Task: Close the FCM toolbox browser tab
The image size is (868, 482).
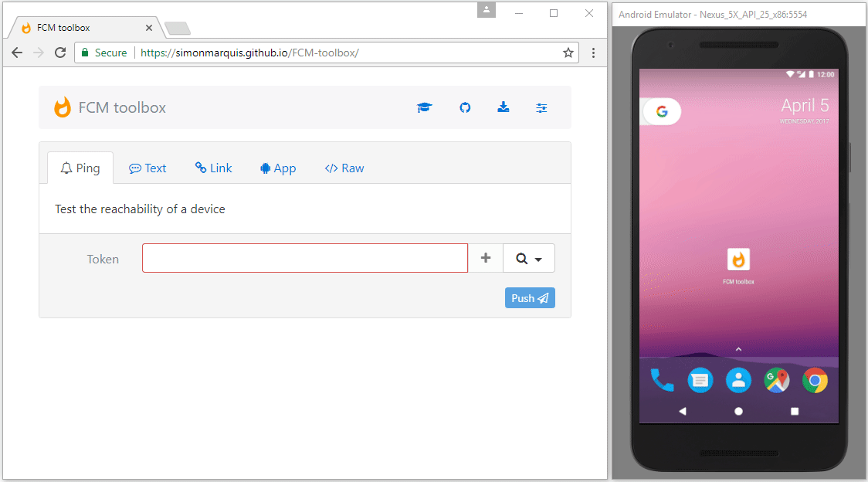Action: pyautogui.click(x=149, y=28)
